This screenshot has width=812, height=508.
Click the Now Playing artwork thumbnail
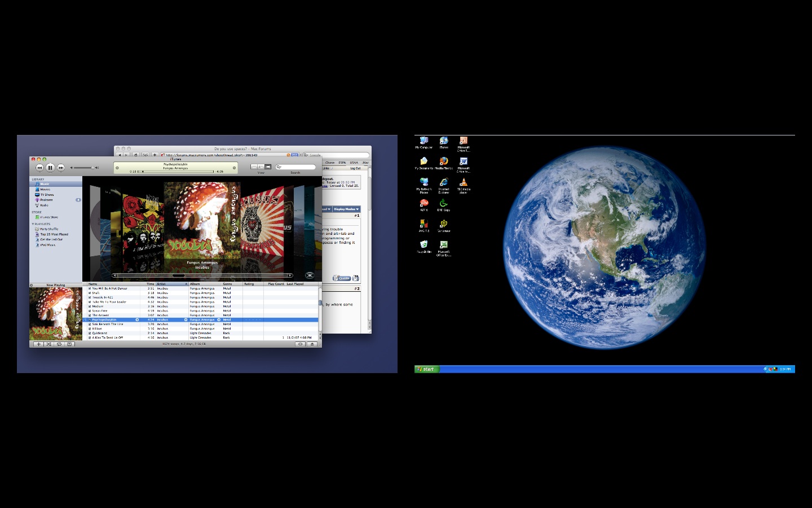point(56,314)
